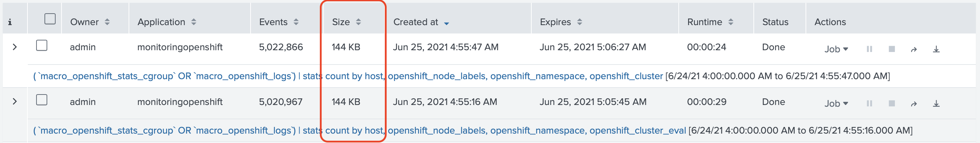Check the box for the 5,020,967 events job
The image size is (980, 143).
[x=41, y=100]
